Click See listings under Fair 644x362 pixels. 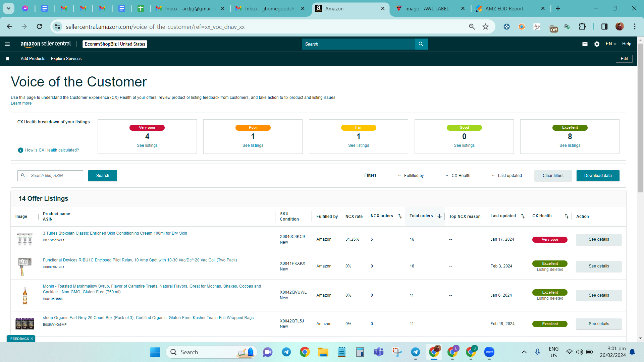click(x=359, y=145)
